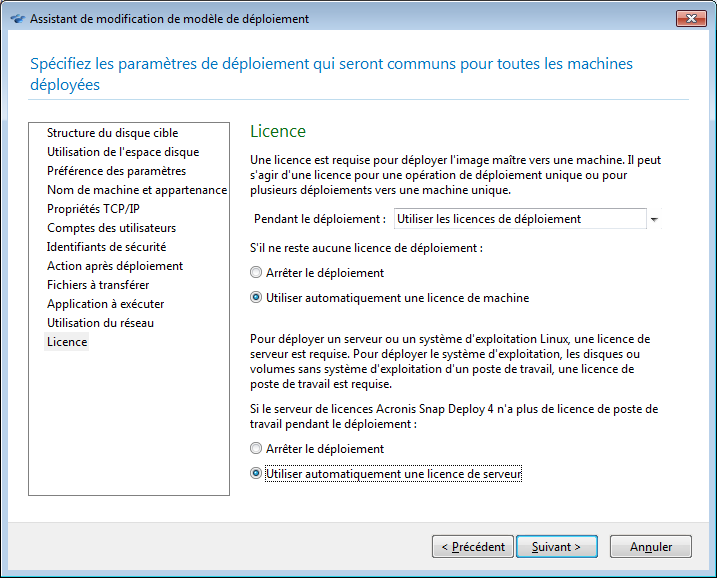717x578 pixels.
Task: Switch to 'Préférence des paramètres' page
Action: point(116,171)
